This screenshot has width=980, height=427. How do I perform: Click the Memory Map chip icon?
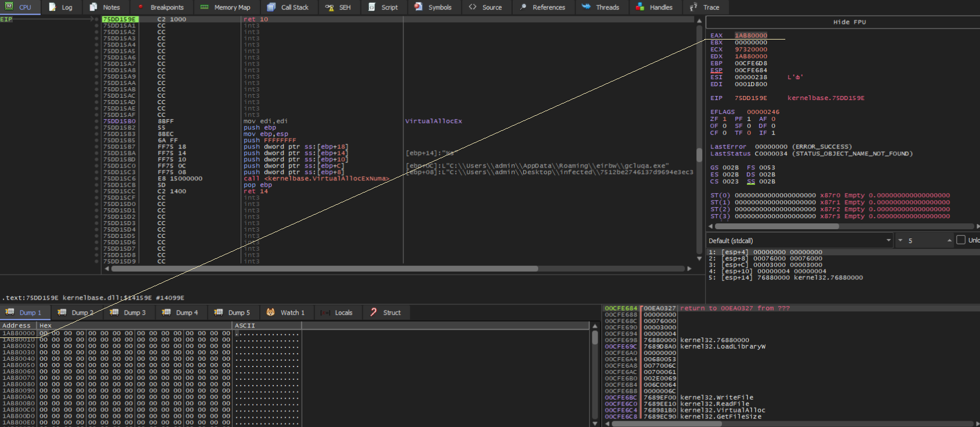point(204,7)
